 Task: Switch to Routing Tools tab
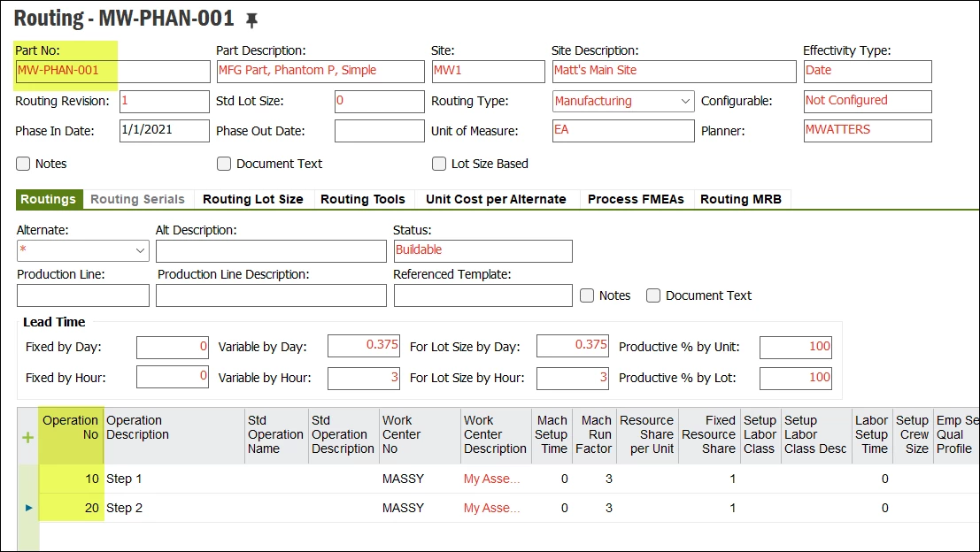[x=363, y=199]
